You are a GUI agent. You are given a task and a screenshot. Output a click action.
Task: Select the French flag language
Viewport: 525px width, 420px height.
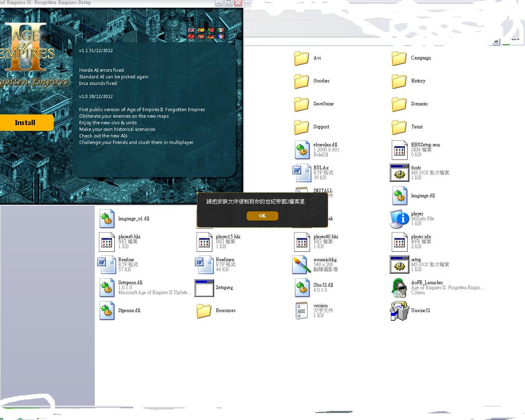coord(221,37)
